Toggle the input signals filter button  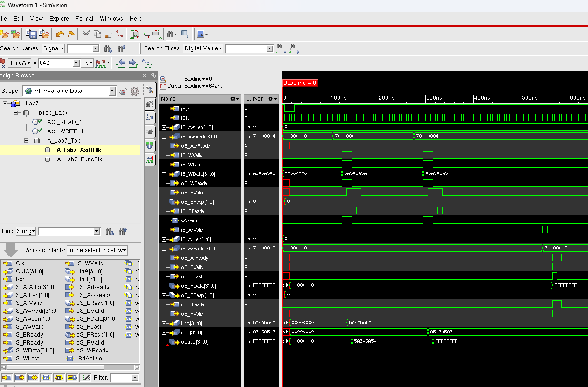click(x=7, y=378)
